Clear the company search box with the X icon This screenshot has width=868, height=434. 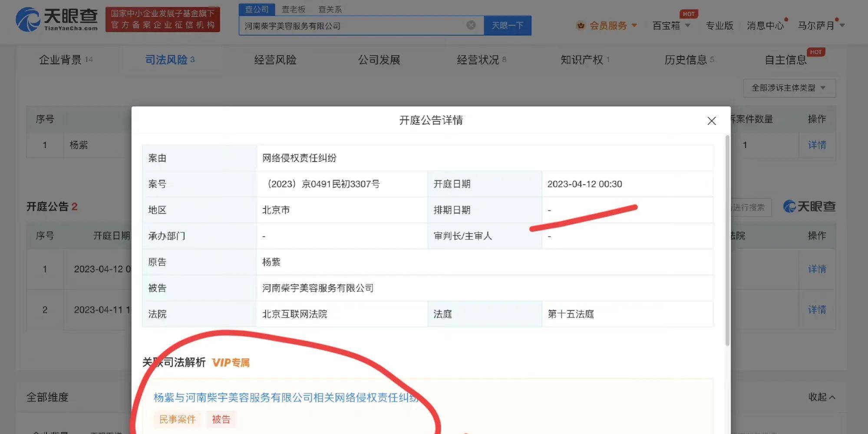pyautogui.click(x=471, y=25)
